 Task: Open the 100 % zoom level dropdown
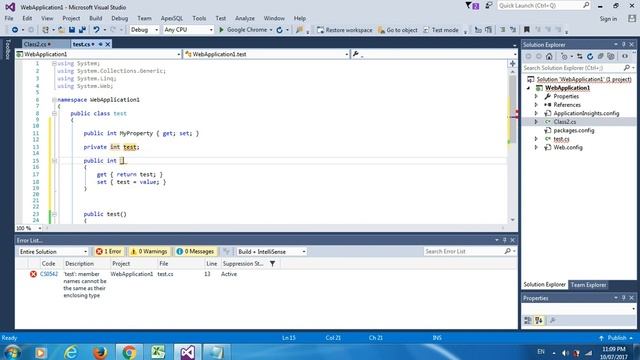point(29,228)
